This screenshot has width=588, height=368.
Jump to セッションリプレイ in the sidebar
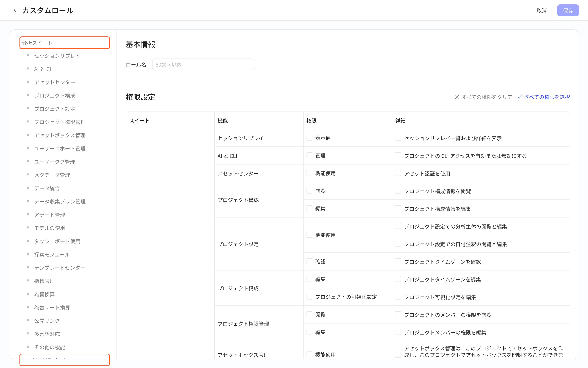pos(57,56)
